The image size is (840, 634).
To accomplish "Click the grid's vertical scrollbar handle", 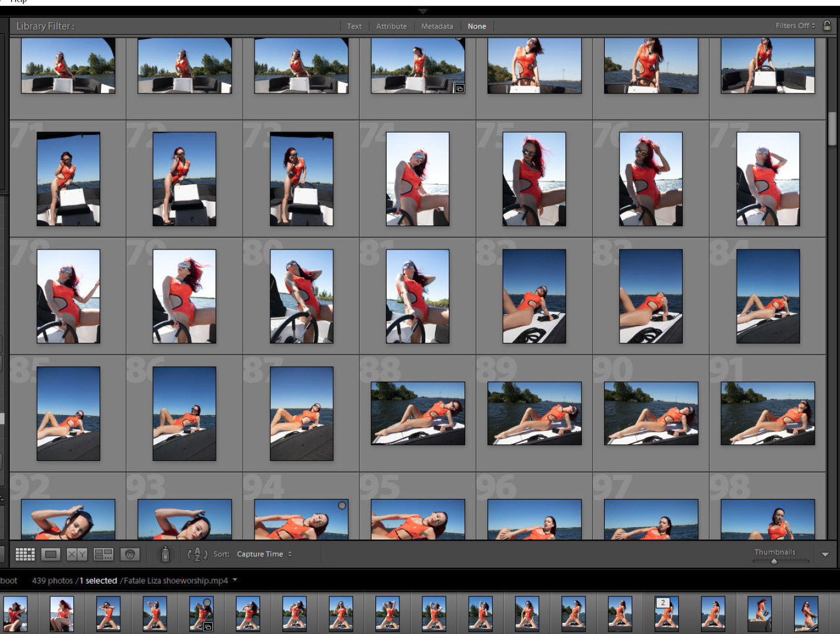I will (832, 128).
